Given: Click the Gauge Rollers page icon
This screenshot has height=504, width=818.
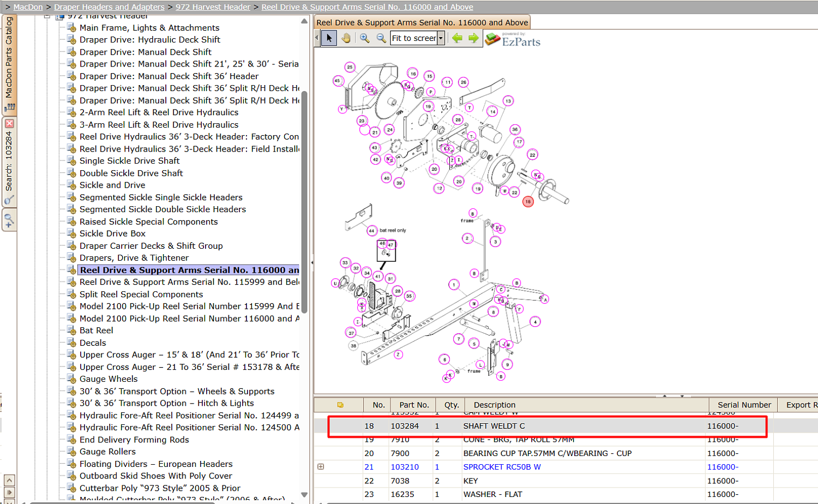Looking at the screenshot, I should (x=71, y=452).
